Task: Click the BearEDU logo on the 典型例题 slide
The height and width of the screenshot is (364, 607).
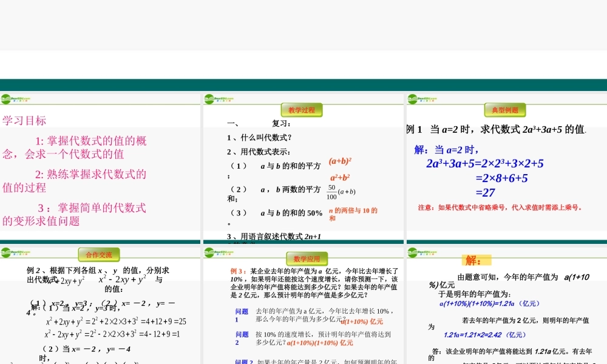Action: point(422,99)
